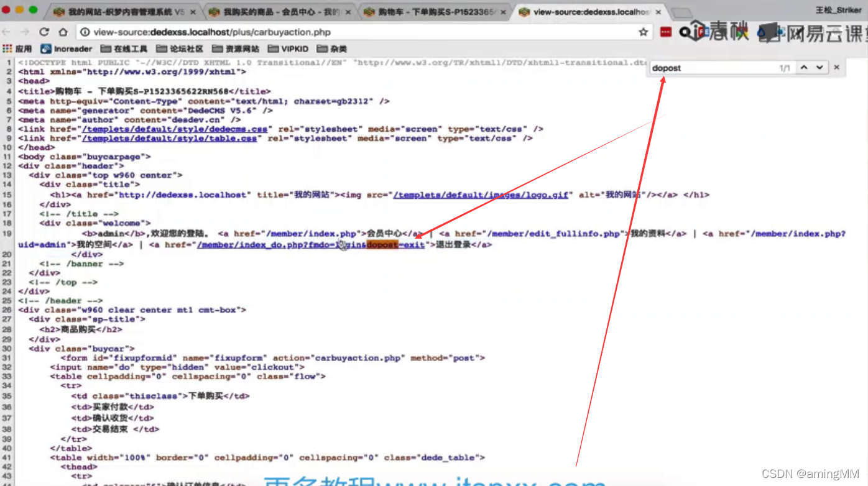
Task: Click the div class buycar line
Action: pyautogui.click(x=81, y=349)
